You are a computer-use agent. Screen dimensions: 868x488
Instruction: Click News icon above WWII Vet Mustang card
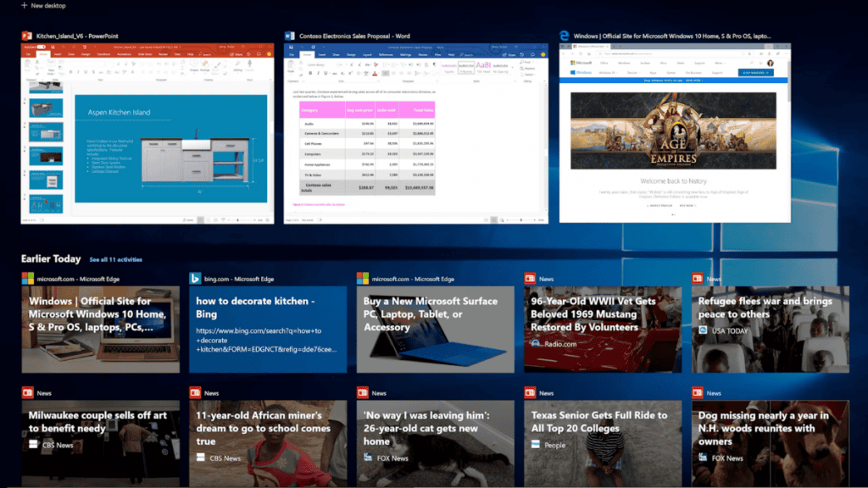(x=530, y=278)
